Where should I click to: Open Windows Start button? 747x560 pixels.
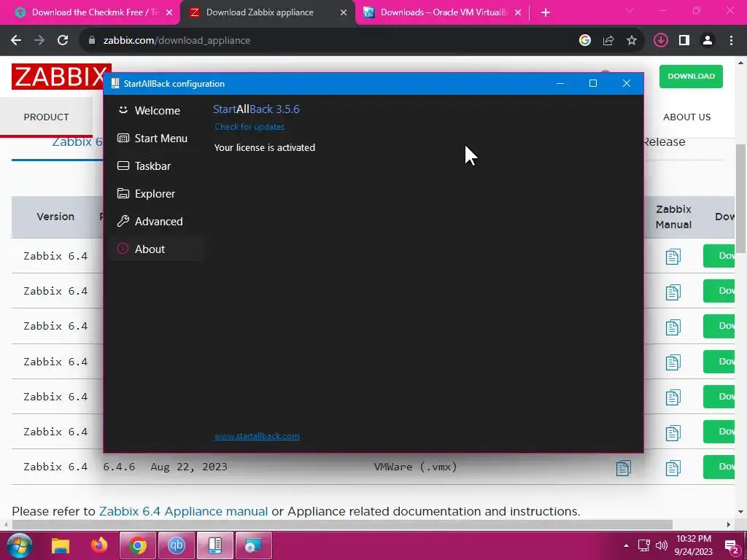click(x=20, y=545)
